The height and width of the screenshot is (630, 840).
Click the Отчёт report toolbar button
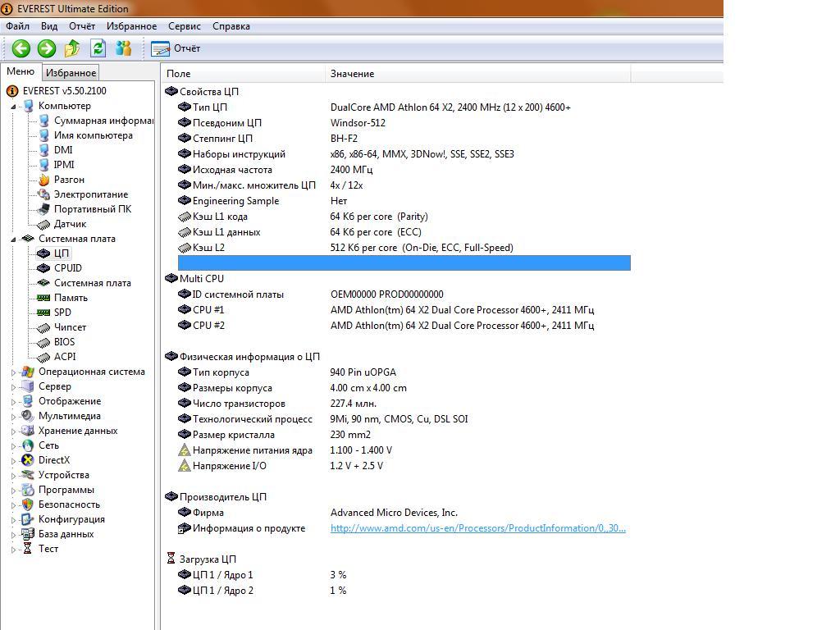point(176,48)
